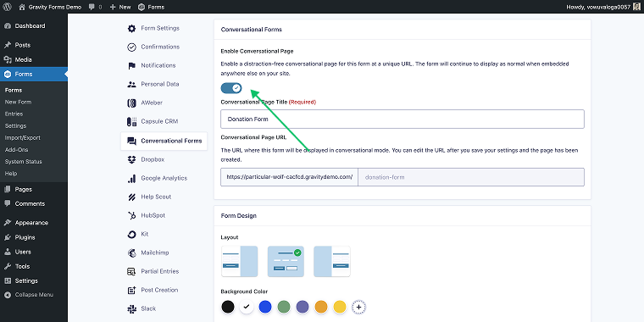Viewport: 644px width, 322px height.
Task: Click the Kit icon
Action: tap(131, 234)
